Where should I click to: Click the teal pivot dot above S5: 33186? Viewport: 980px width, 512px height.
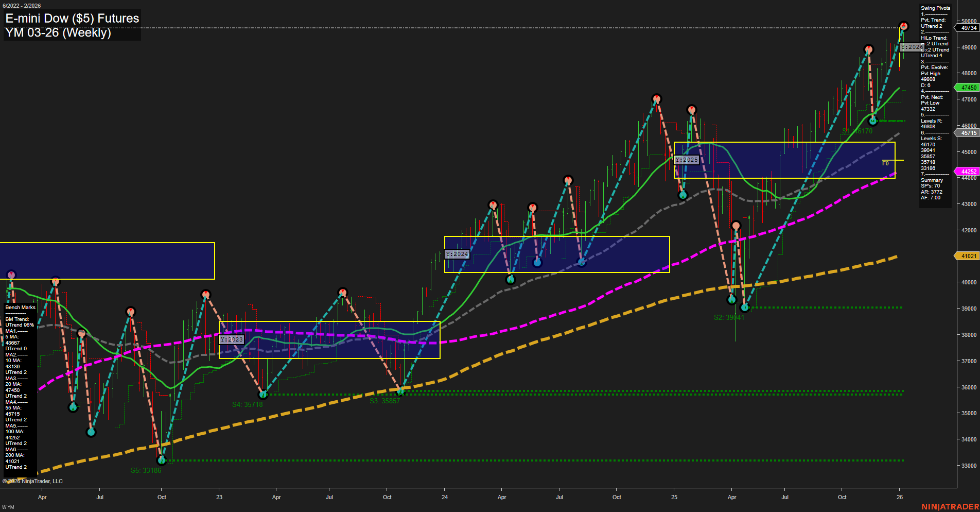click(162, 460)
